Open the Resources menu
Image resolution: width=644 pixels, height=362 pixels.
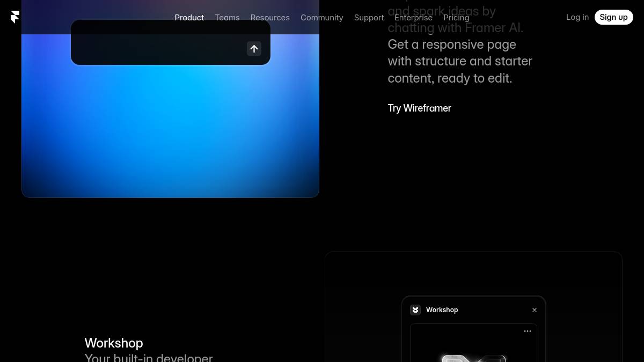pyautogui.click(x=270, y=18)
